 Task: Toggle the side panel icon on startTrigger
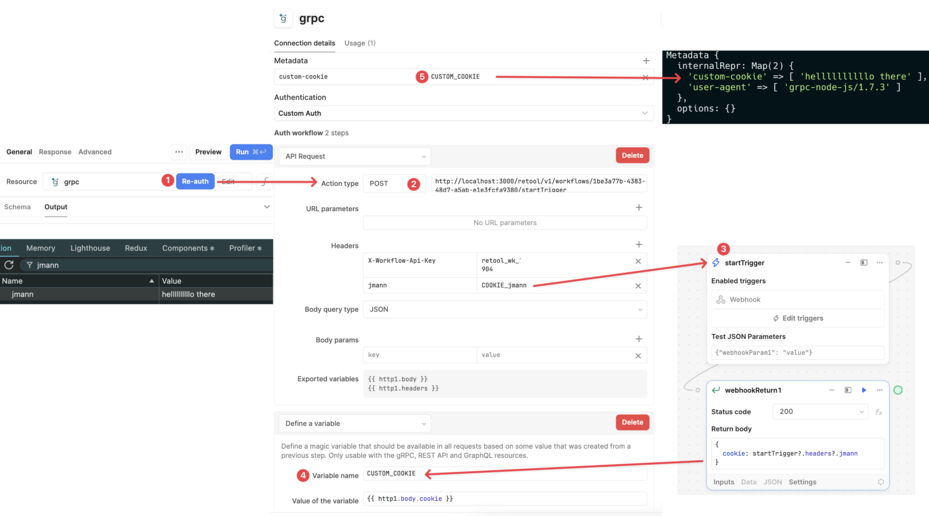click(x=864, y=263)
